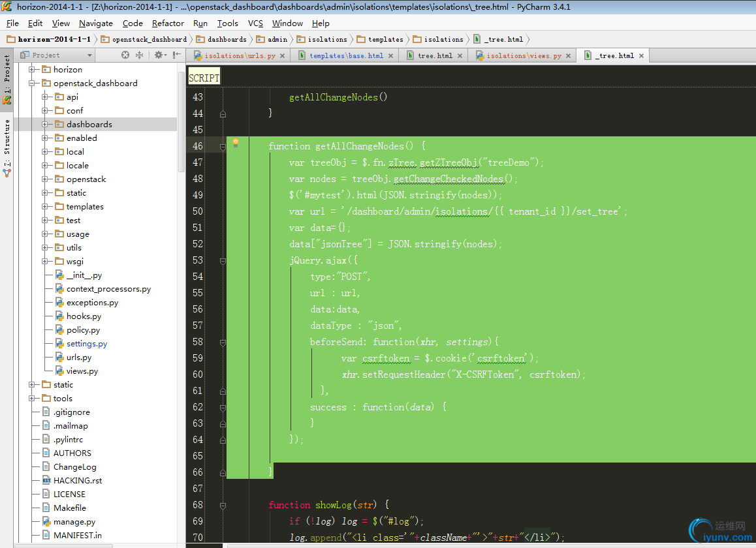This screenshot has width=756, height=548.
Task: Fold the jQuery.ajax block at line 53
Action: coord(223,261)
